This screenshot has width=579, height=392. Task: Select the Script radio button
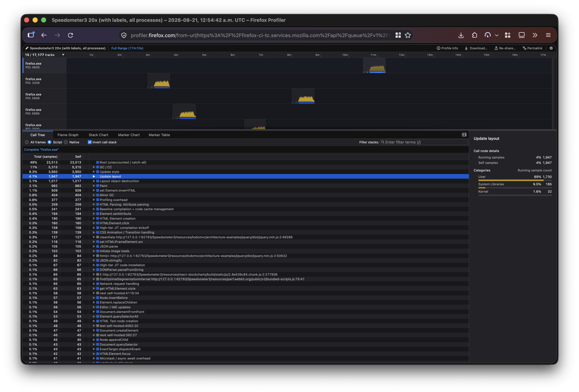tap(49, 142)
